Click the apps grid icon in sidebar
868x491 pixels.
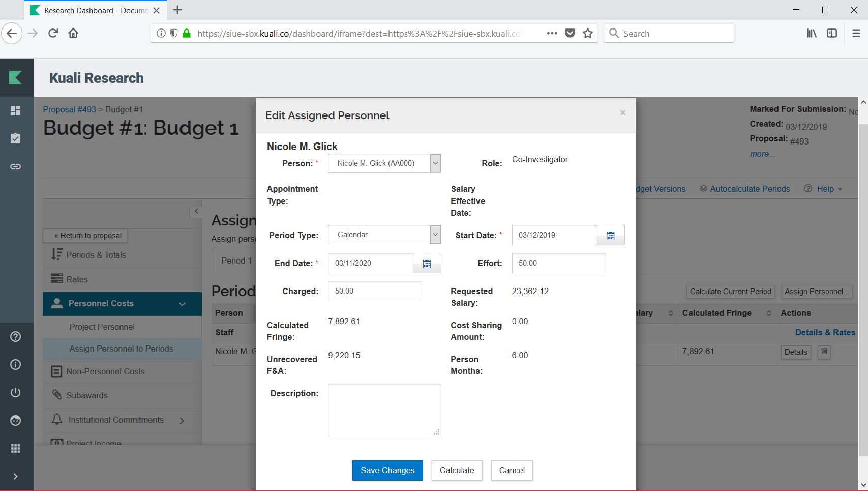tap(16, 448)
